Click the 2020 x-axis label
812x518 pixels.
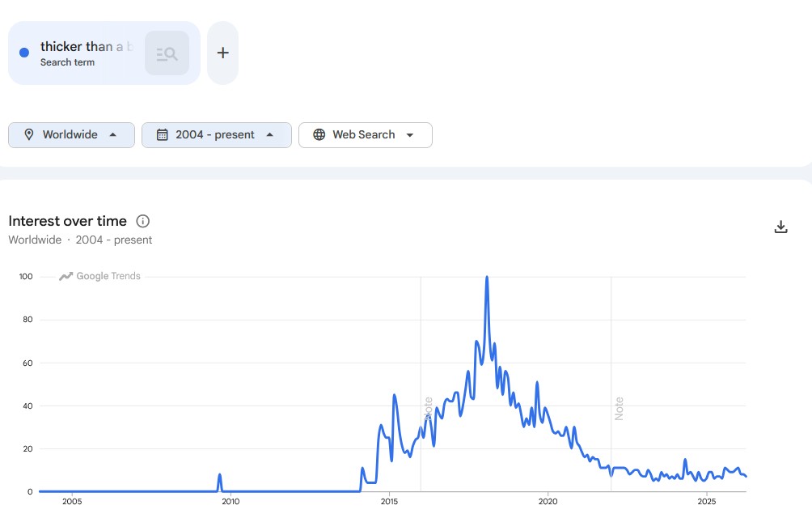pyautogui.click(x=548, y=502)
